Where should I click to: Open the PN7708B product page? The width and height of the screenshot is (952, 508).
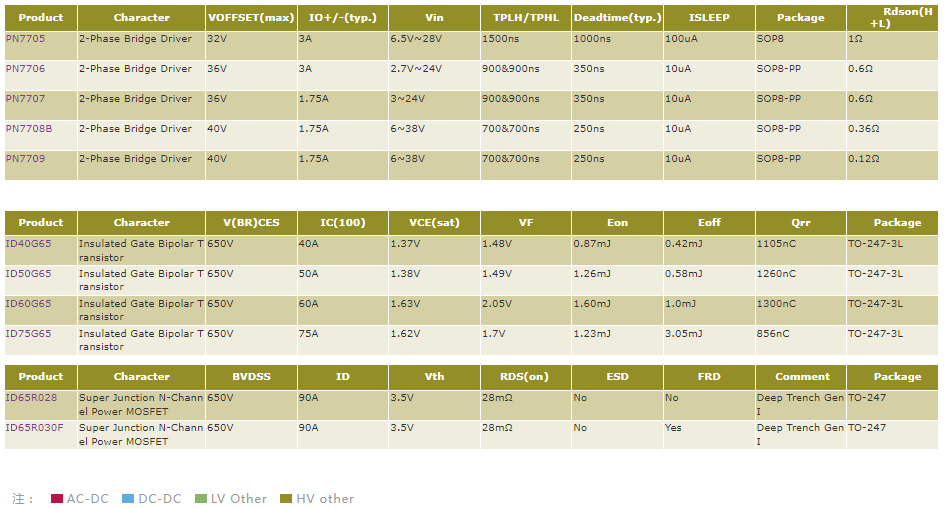28,129
